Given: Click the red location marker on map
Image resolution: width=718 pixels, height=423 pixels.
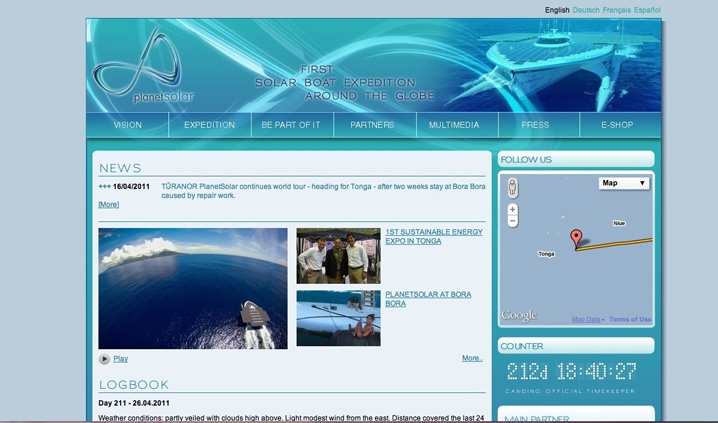Looking at the screenshot, I should (576, 238).
